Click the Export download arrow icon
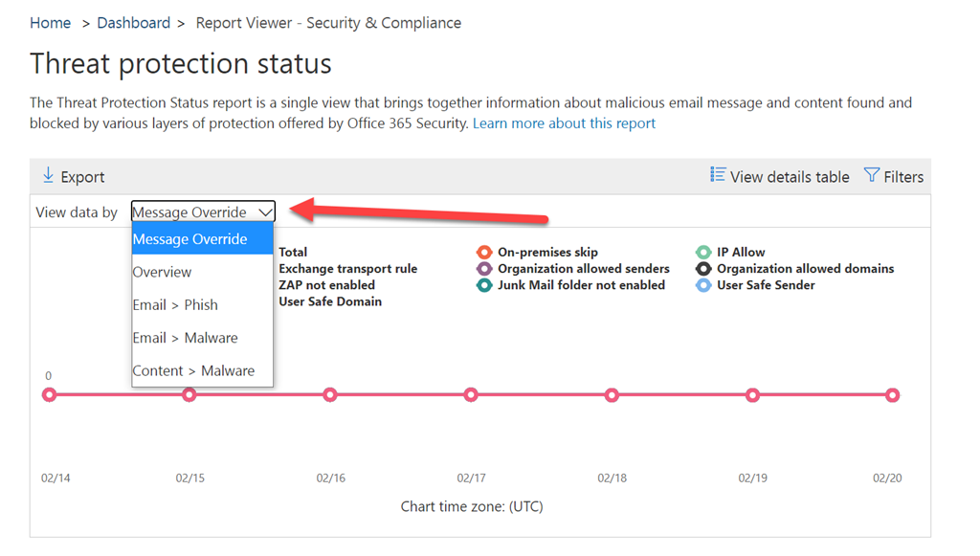980x556 pixels. (48, 175)
